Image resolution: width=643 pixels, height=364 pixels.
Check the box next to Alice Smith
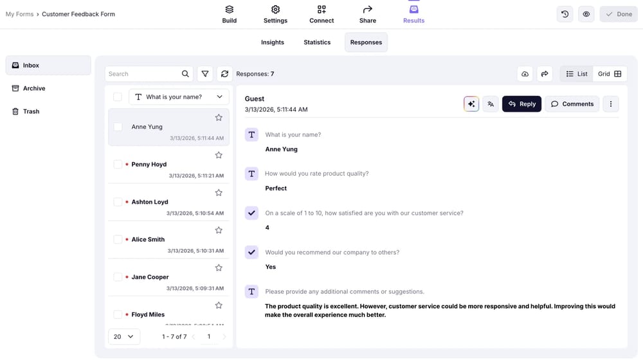tap(118, 239)
